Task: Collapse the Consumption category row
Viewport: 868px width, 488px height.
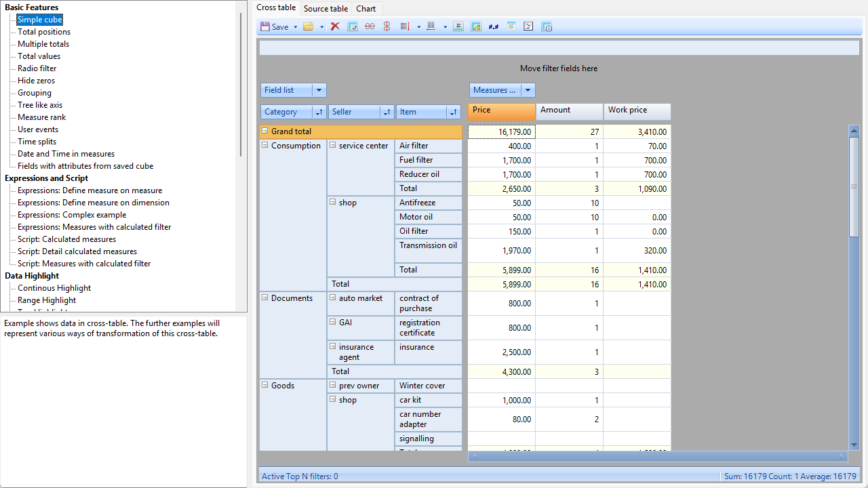Action: 265,144
